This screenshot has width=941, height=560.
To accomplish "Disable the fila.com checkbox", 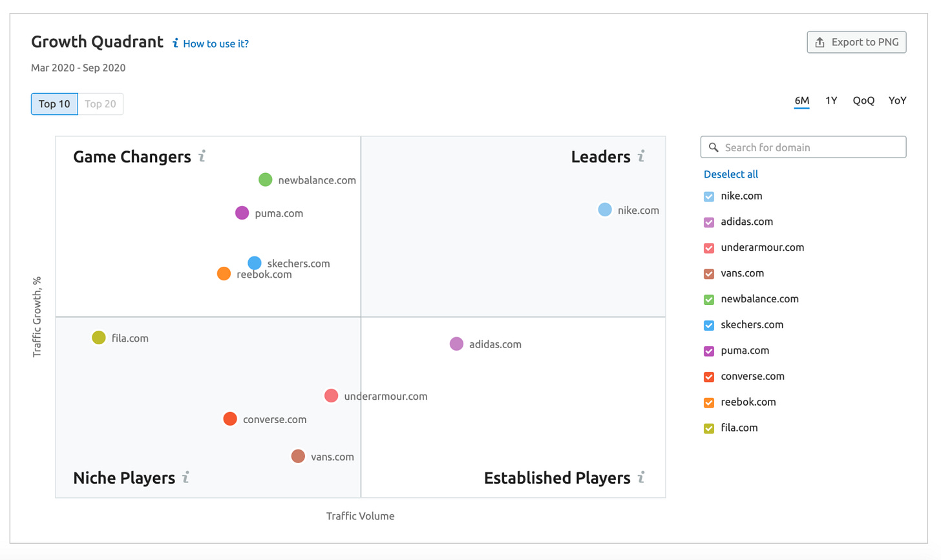I will pos(708,428).
